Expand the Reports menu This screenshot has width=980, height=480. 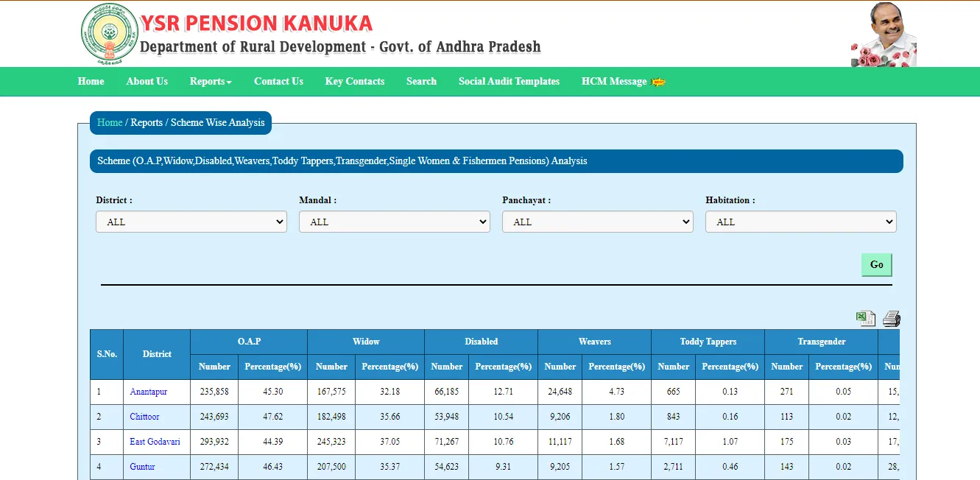click(x=211, y=82)
